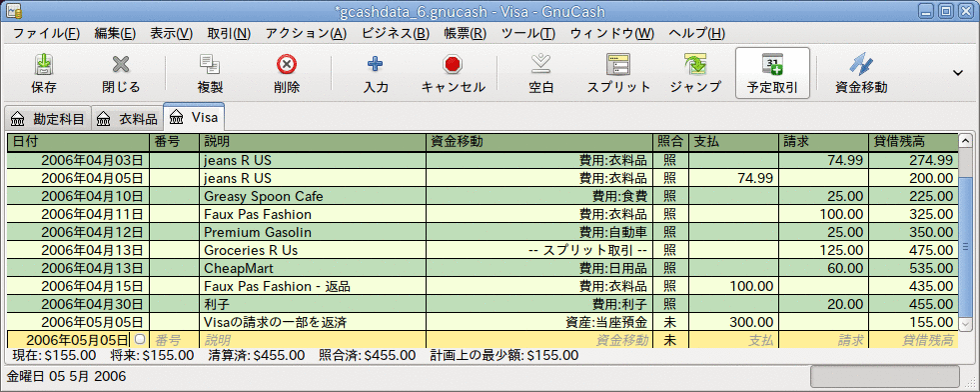
Task: Click the 日付 column header
Action: click(x=78, y=142)
